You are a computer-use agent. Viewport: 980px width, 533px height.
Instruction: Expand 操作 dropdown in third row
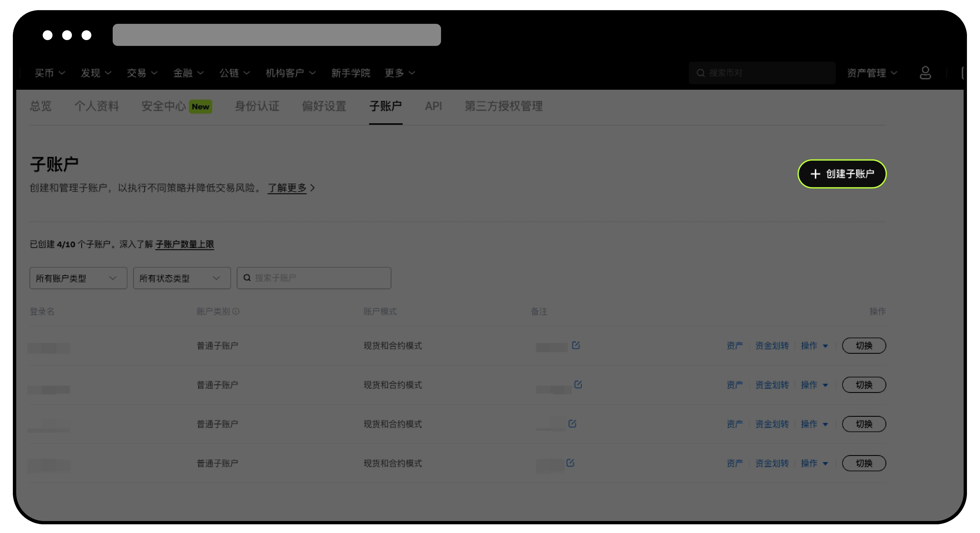point(814,424)
